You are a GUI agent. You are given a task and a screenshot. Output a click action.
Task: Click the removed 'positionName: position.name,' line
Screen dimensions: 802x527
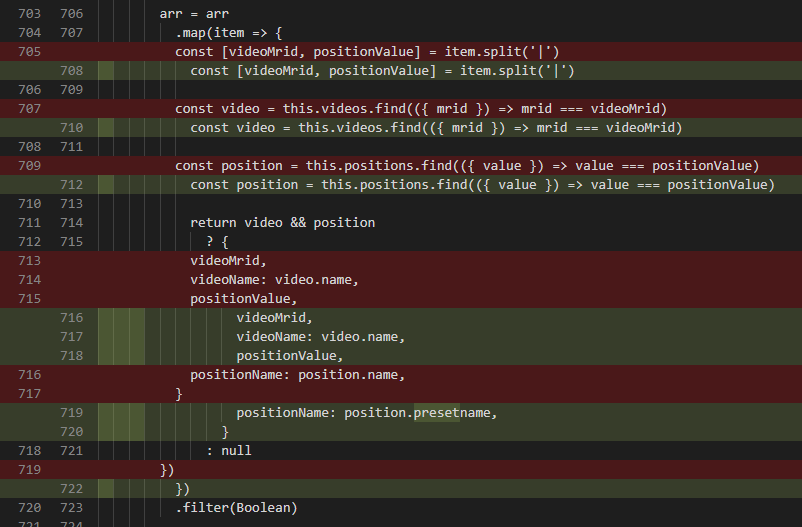297,375
